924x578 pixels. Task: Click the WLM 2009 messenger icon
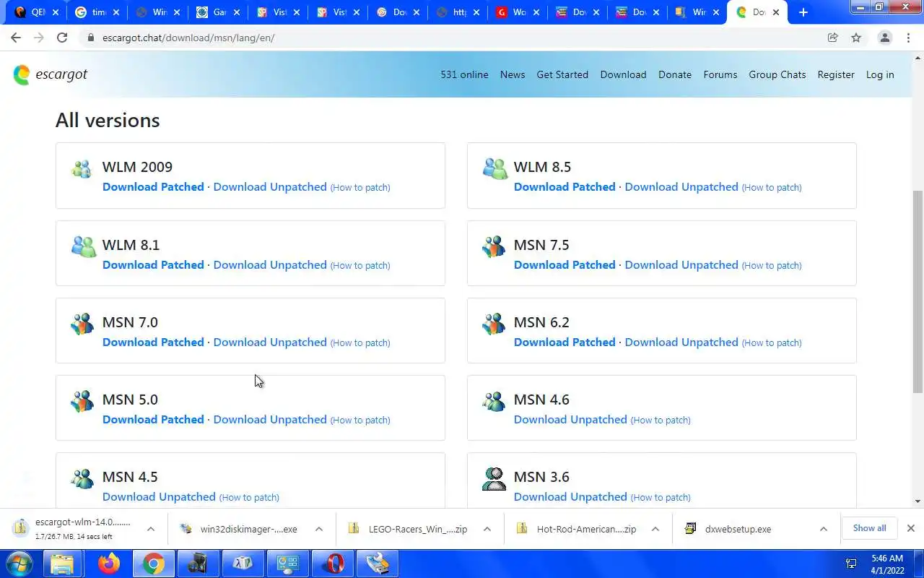click(x=82, y=169)
